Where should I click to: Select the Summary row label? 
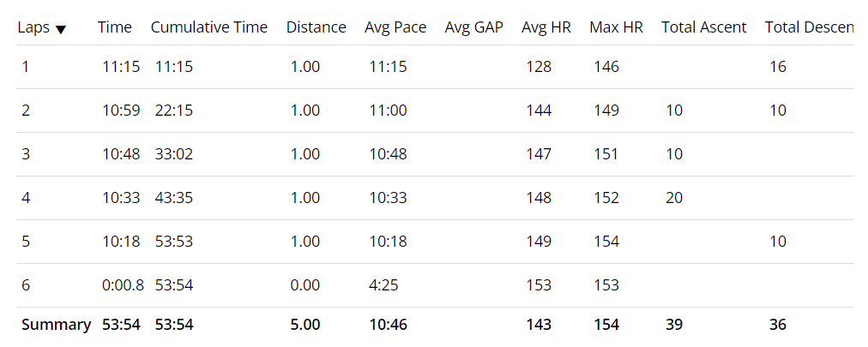coord(56,325)
